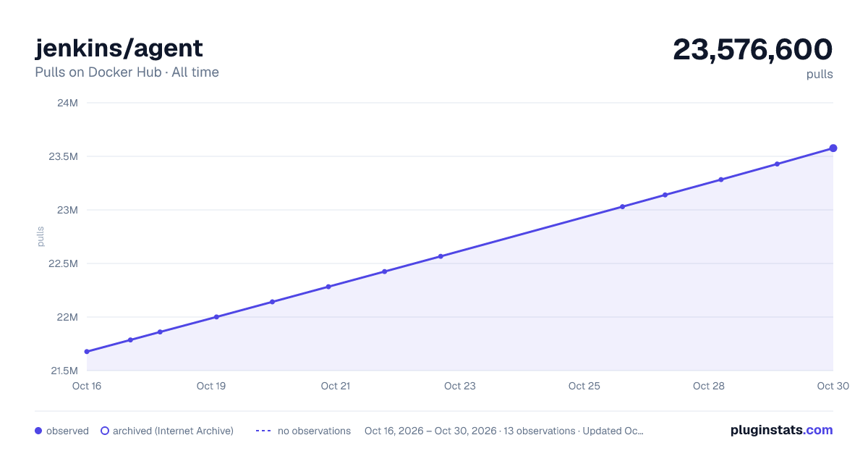Select the large final data point at Oct 30
This screenshot has width=868, height=456.
[x=833, y=148]
